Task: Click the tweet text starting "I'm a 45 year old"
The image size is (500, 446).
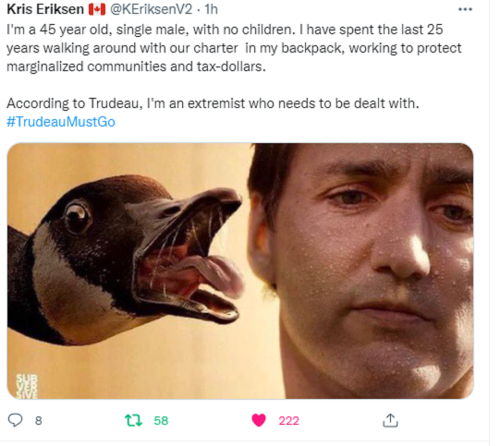Action: (234, 48)
